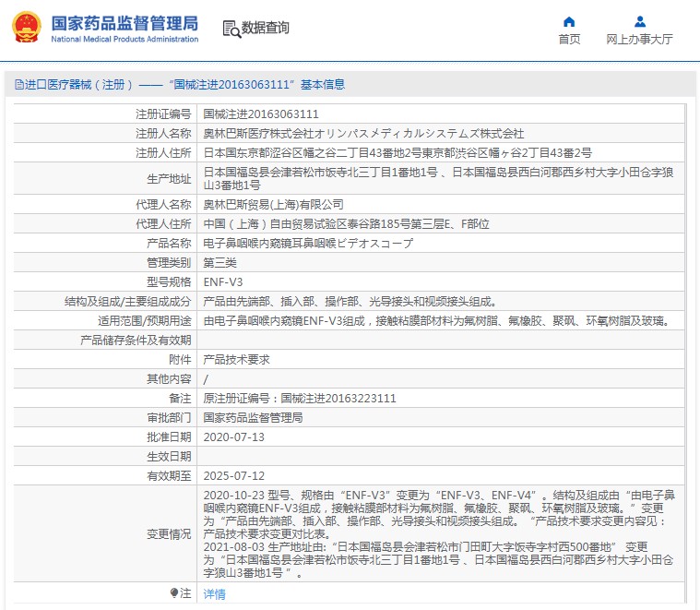Click the 注册证编号 label
Viewport: 700px width, 610px height.
click(x=163, y=114)
